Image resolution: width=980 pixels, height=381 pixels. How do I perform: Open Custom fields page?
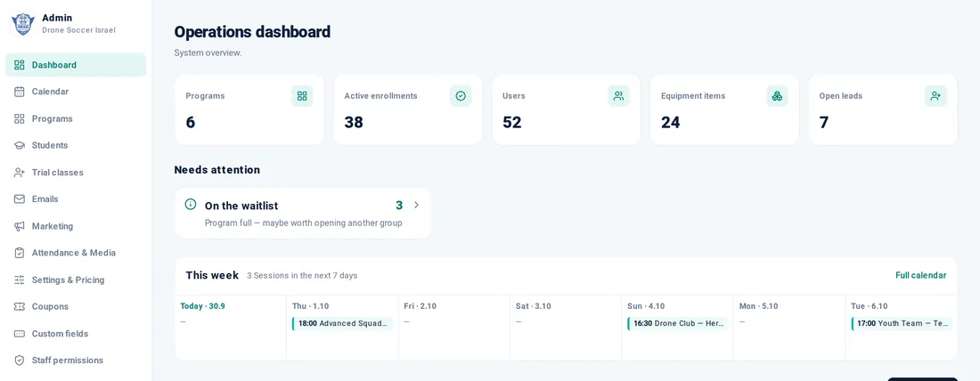pyautogui.click(x=76, y=334)
